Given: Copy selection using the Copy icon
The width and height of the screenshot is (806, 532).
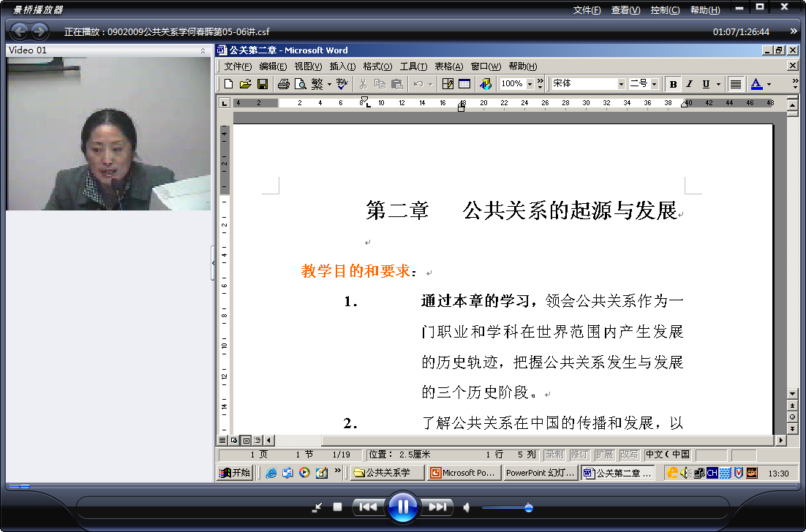Looking at the screenshot, I should point(380,84).
